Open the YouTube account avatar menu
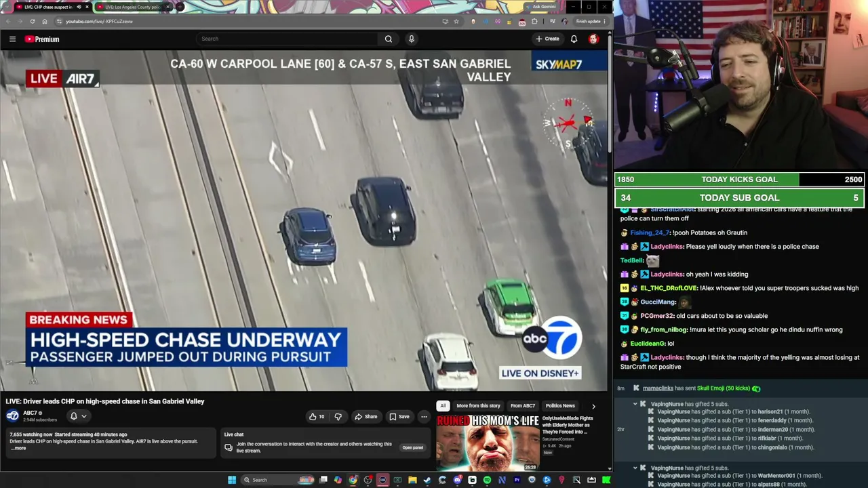Screen dimensions: 868x488 point(593,39)
